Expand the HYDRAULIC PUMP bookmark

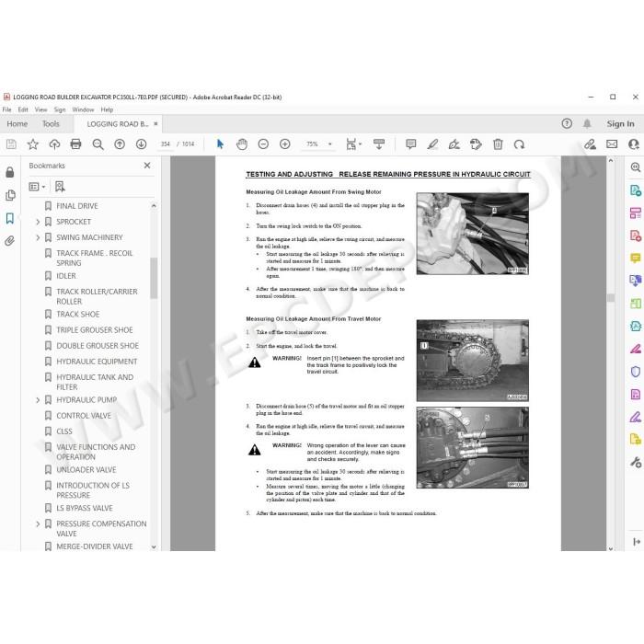tap(38, 399)
